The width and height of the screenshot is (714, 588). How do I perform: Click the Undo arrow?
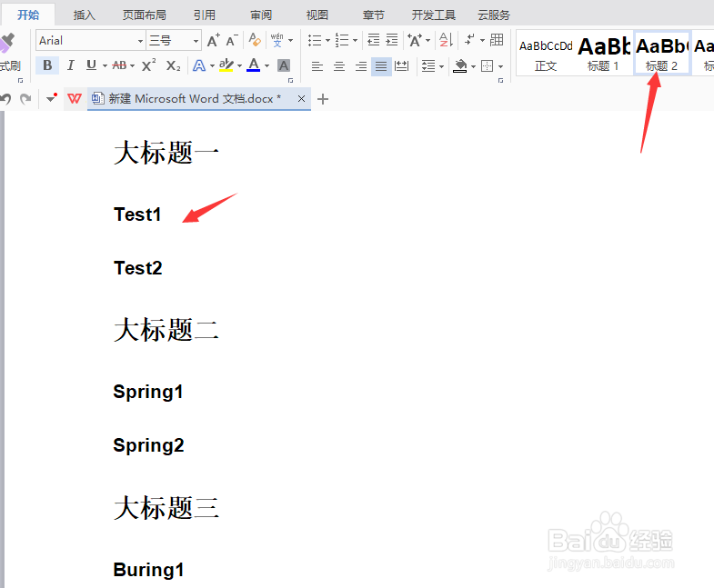click(5, 99)
